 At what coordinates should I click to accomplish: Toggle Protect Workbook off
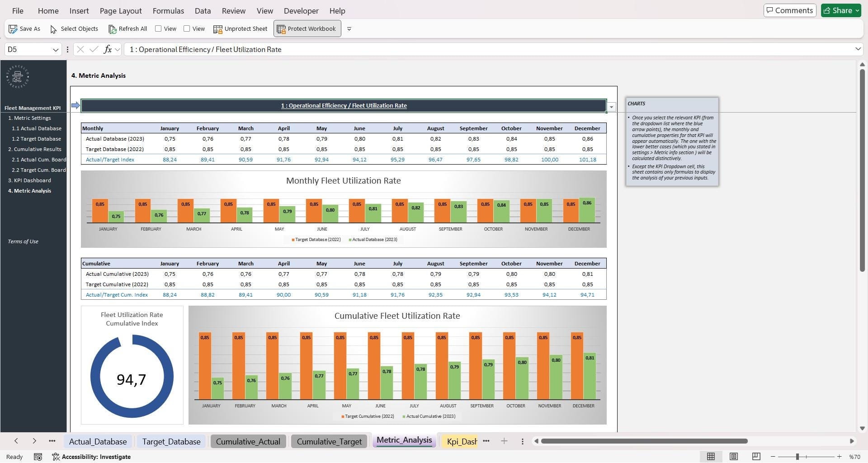click(x=307, y=28)
